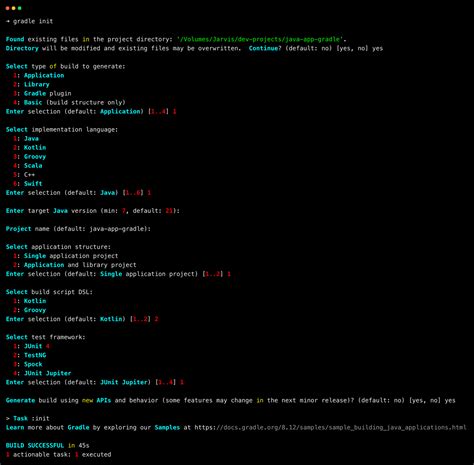The width and height of the screenshot is (474, 465).
Task: Click the '1: JUnit 4' test framework option
Action: [31, 346]
